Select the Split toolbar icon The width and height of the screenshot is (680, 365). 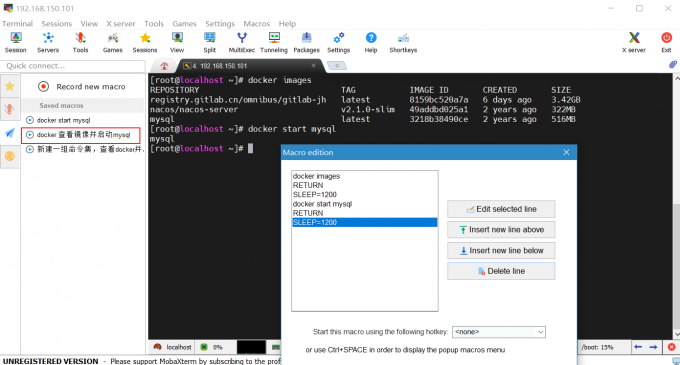pyautogui.click(x=209, y=42)
